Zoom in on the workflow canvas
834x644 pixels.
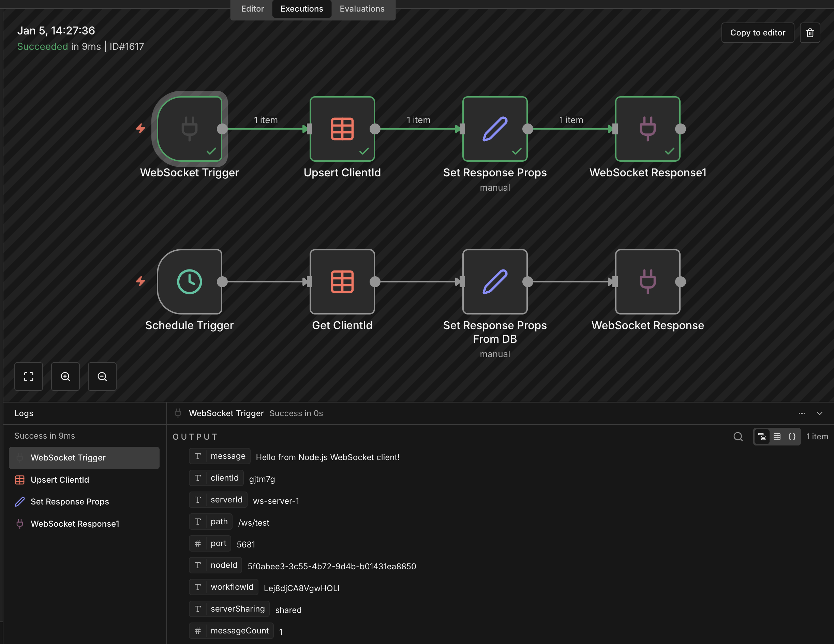click(x=65, y=377)
